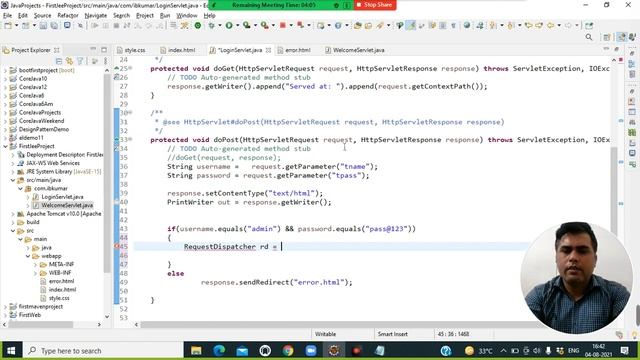Collapse the FirstJeeProject tree node
This screenshot has width=640, height=360.
coord(5,146)
